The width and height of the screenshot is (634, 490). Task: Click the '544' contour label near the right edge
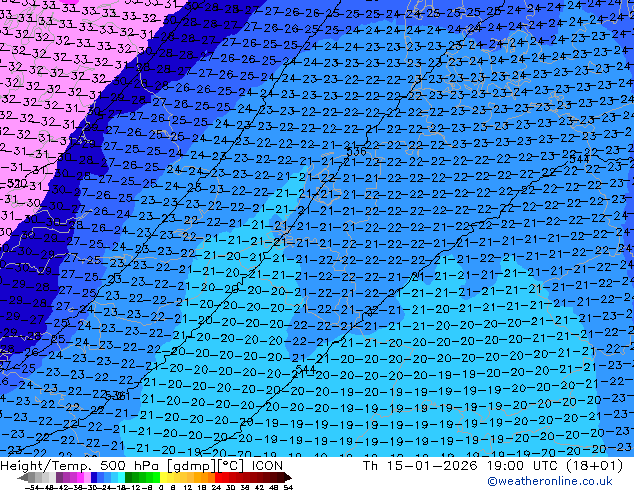point(579,159)
